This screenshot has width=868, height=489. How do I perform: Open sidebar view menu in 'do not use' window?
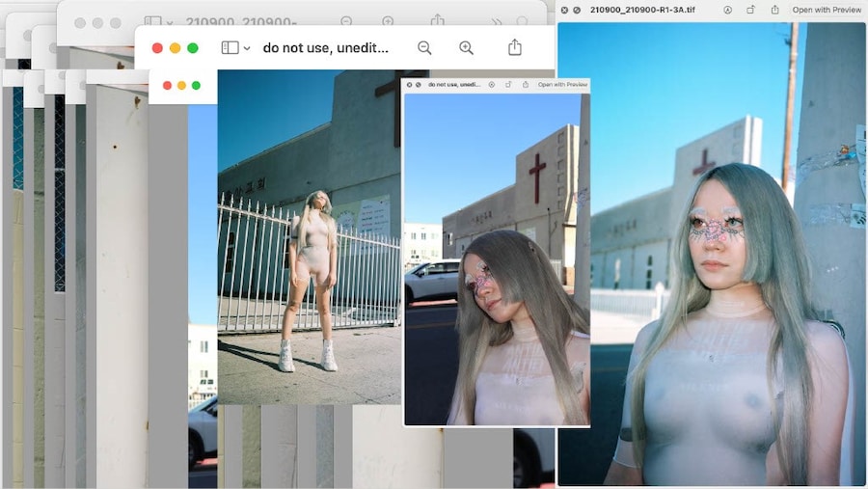coord(235,47)
